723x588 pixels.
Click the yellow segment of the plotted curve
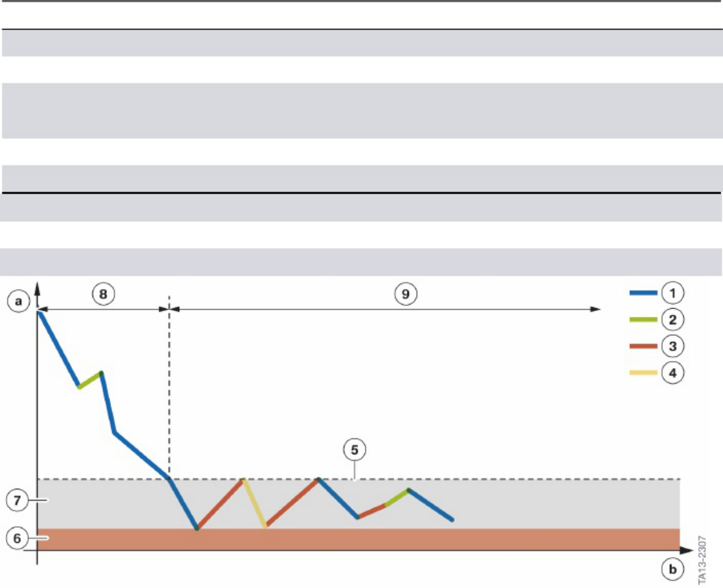[x=255, y=503]
